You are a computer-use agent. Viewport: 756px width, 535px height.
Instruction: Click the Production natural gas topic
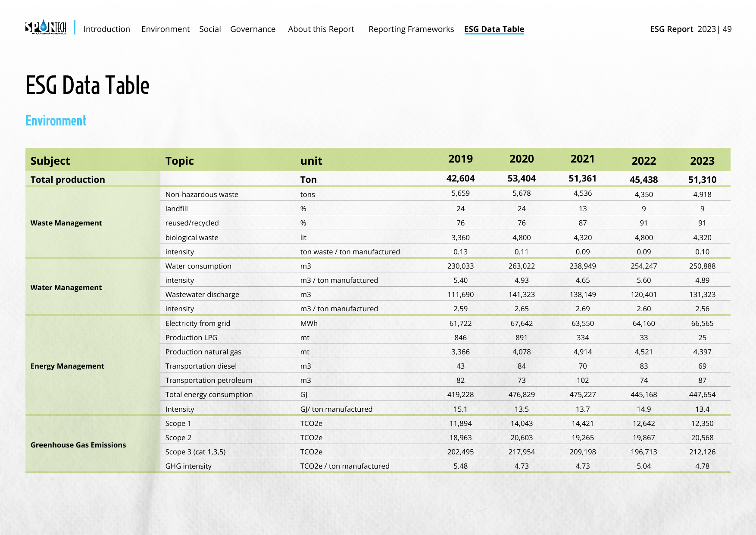coord(203,352)
